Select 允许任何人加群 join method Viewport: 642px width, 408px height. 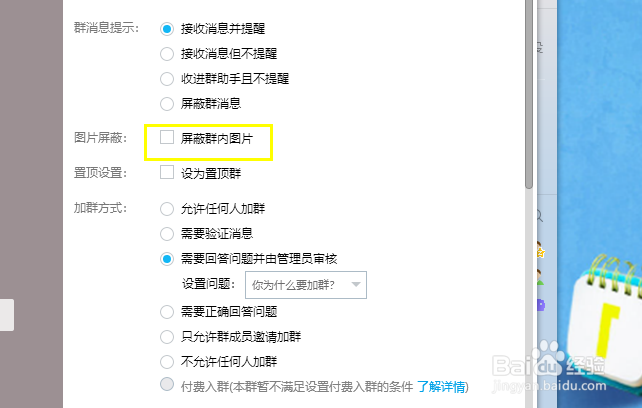167,209
